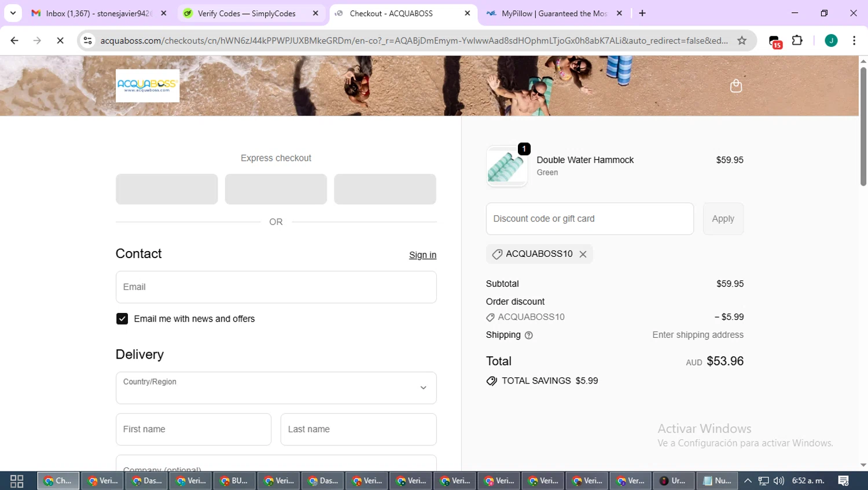Click the ACQUABOSS logo
868x490 pixels.
tap(148, 86)
